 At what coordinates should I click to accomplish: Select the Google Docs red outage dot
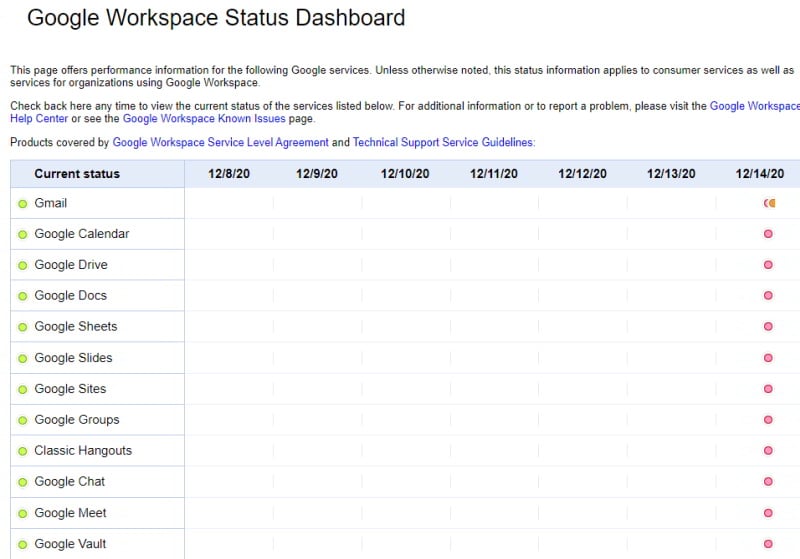[768, 295]
